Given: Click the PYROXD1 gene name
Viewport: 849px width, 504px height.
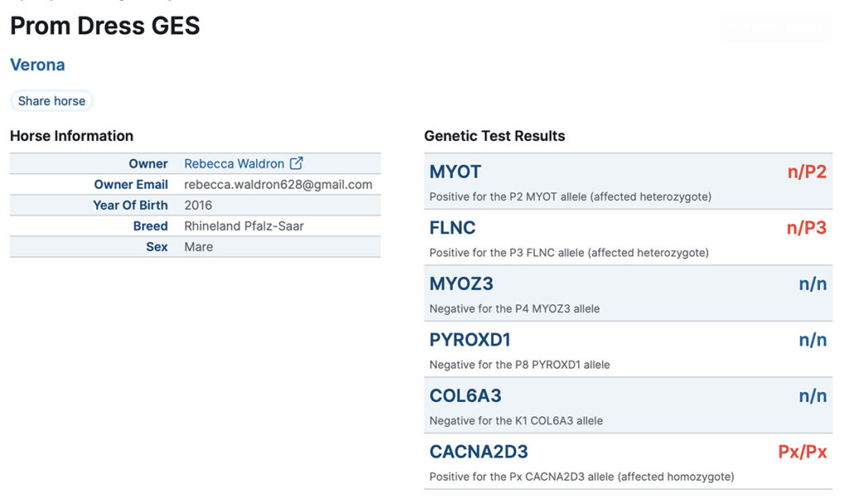Looking at the screenshot, I should tap(470, 340).
